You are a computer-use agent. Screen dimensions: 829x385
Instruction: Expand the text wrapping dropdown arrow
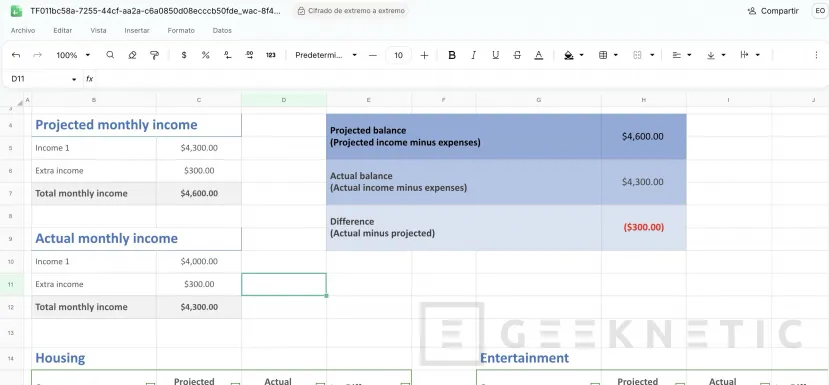pyautogui.click(x=758, y=55)
